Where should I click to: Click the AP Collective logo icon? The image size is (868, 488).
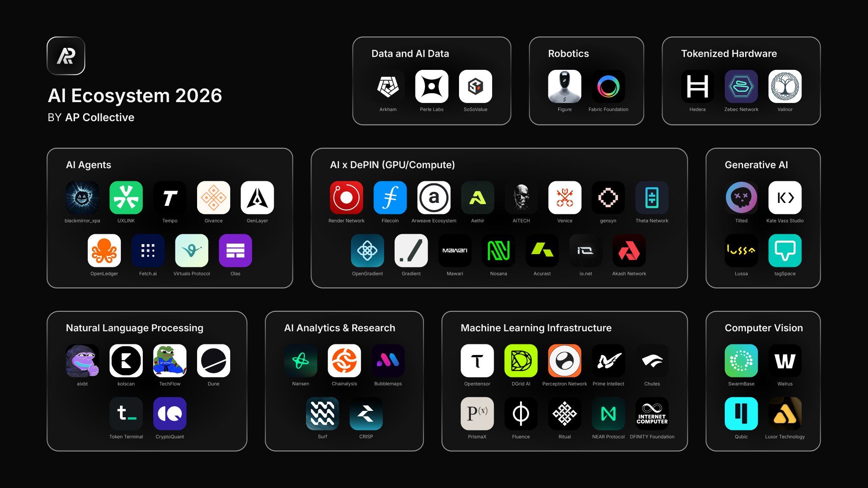tap(66, 56)
